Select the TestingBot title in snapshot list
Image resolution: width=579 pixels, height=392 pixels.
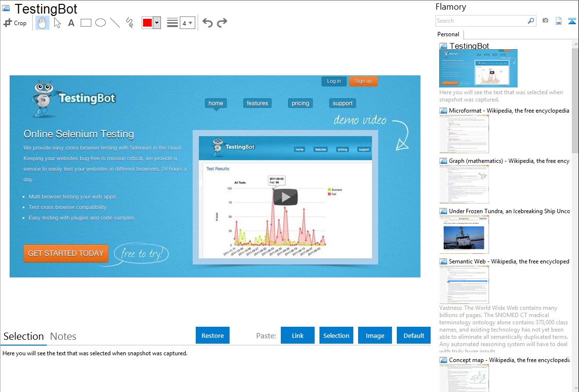coord(469,46)
